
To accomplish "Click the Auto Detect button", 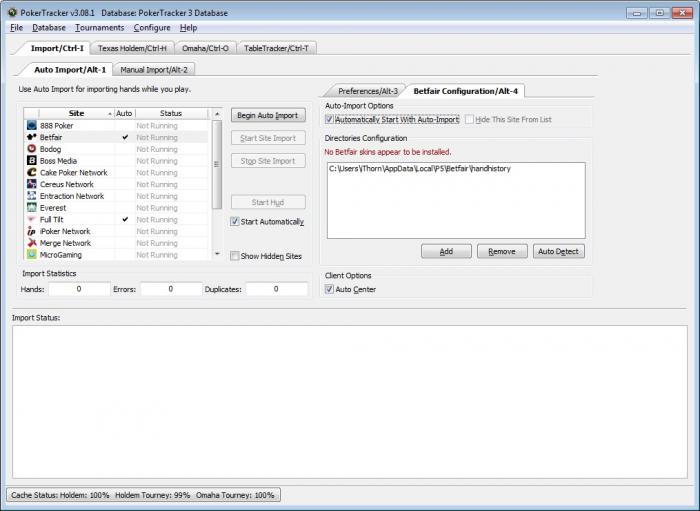I will 558,251.
